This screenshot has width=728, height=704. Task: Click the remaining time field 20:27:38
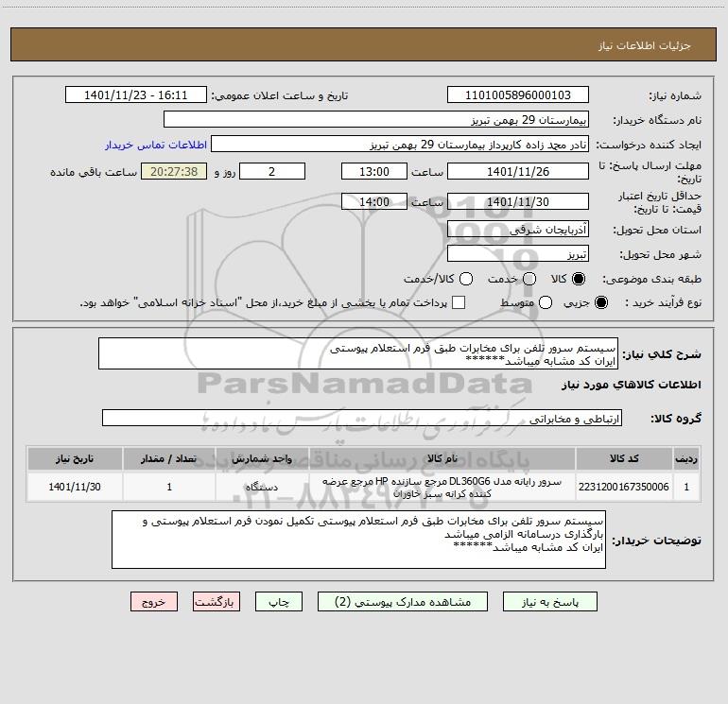click(174, 171)
